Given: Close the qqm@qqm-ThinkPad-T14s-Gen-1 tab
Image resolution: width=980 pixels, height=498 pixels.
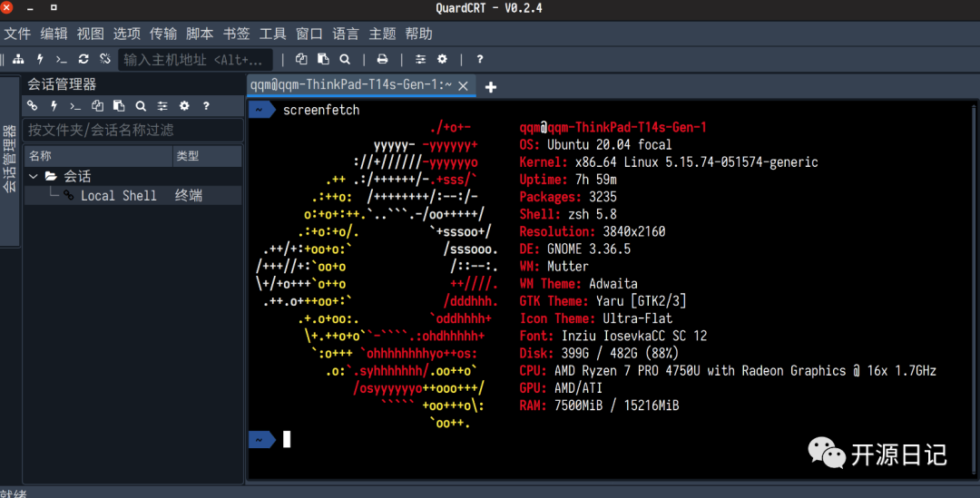Looking at the screenshot, I should (463, 86).
